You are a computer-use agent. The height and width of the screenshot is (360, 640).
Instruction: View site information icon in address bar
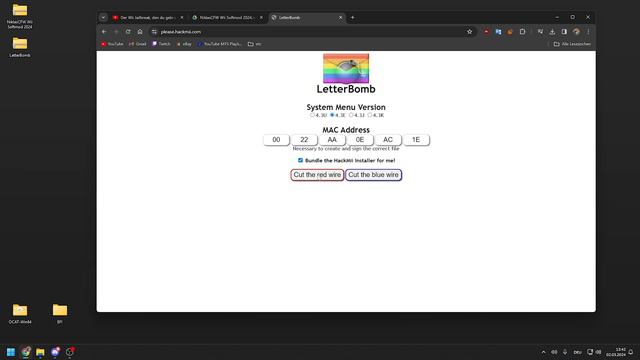pos(154,32)
